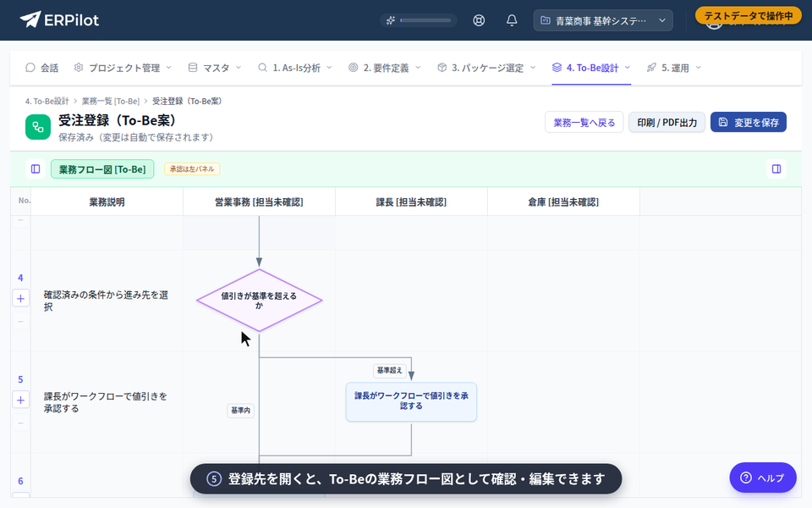Click the AI progress bar
Screen dimensions: 812x508
click(x=425, y=20)
